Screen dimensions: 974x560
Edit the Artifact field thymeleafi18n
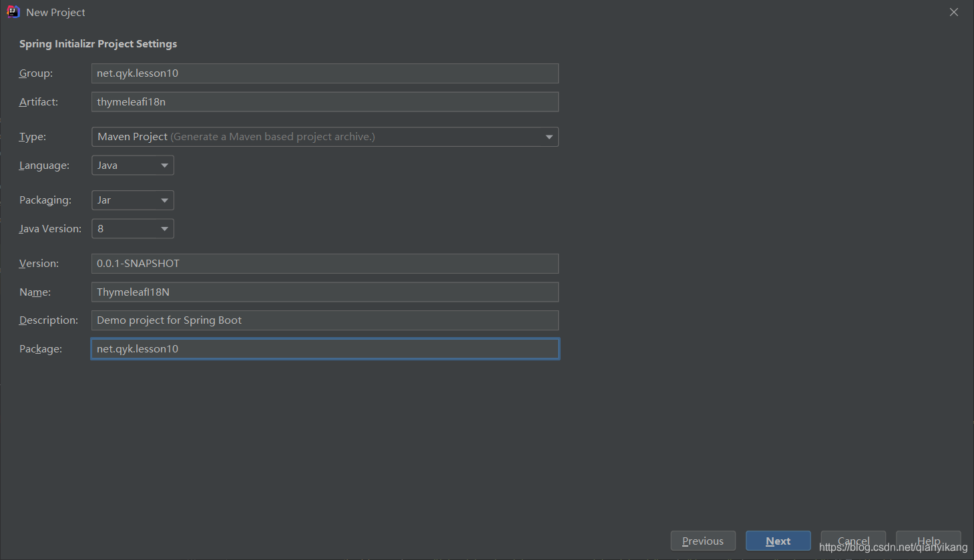325,102
